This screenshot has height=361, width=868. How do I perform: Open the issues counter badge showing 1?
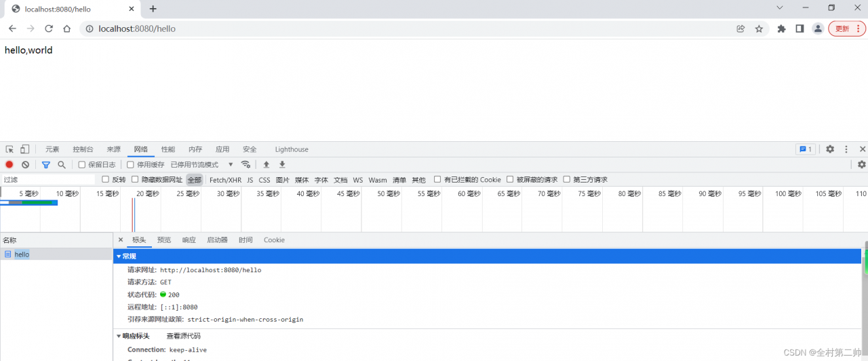[x=806, y=149]
